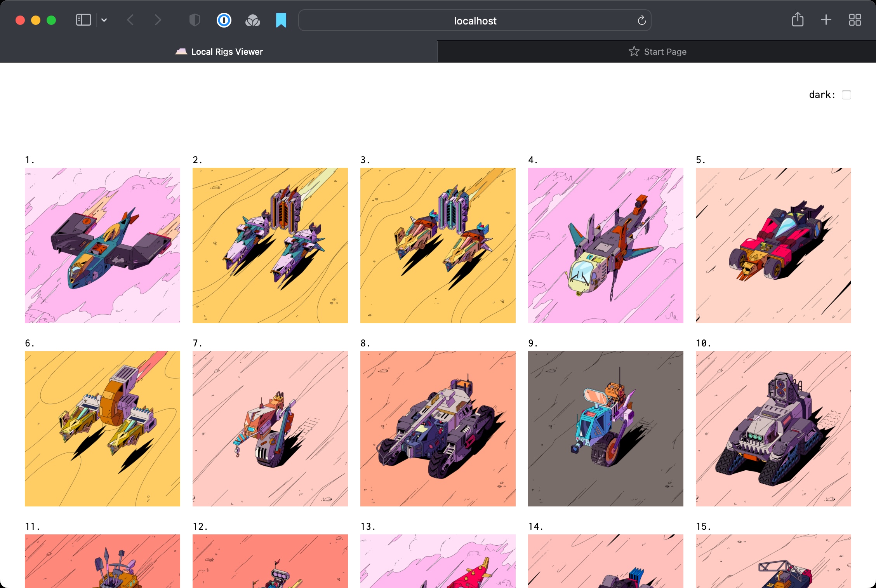Image resolution: width=876 pixels, height=588 pixels.
Task: Click the three-circle extension icon
Action: pos(252,20)
